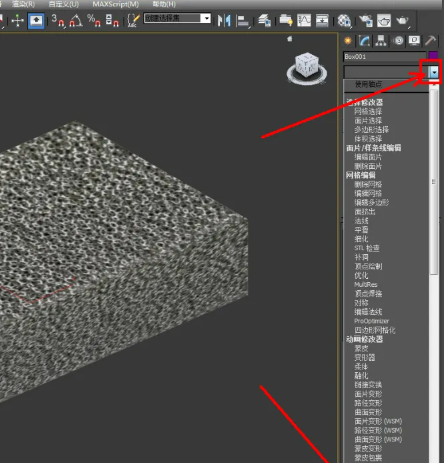The width and height of the screenshot is (444, 463).
Task: Choose STL 检查 modifier from the list
Action: pyautogui.click(x=367, y=248)
